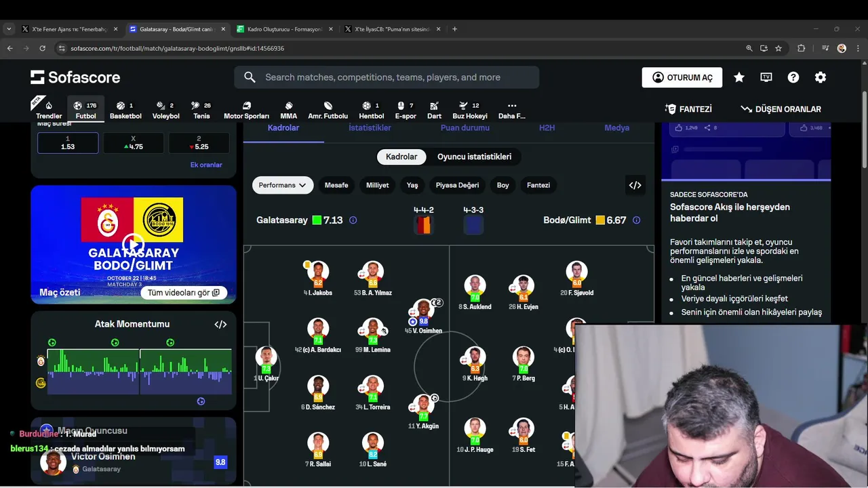Click the Sofascore logo
The height and width of the screenshot is (488, 868).
click(x=75, y=77)
